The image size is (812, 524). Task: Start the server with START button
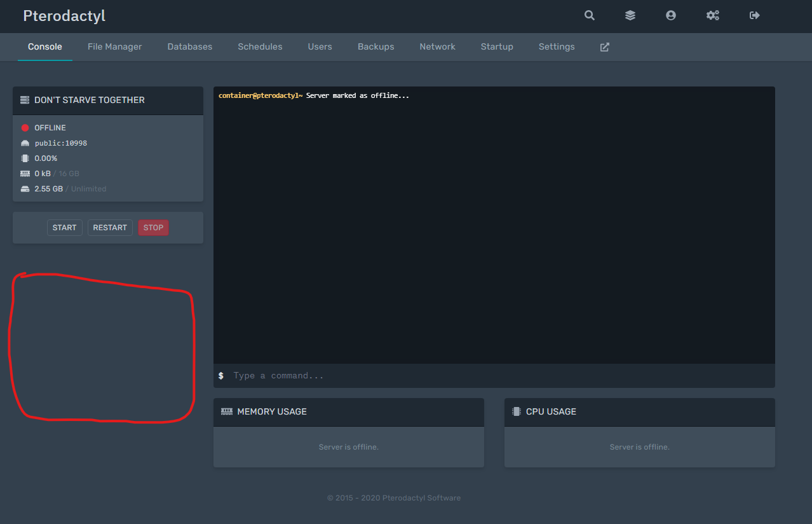(x=65, y=228)
